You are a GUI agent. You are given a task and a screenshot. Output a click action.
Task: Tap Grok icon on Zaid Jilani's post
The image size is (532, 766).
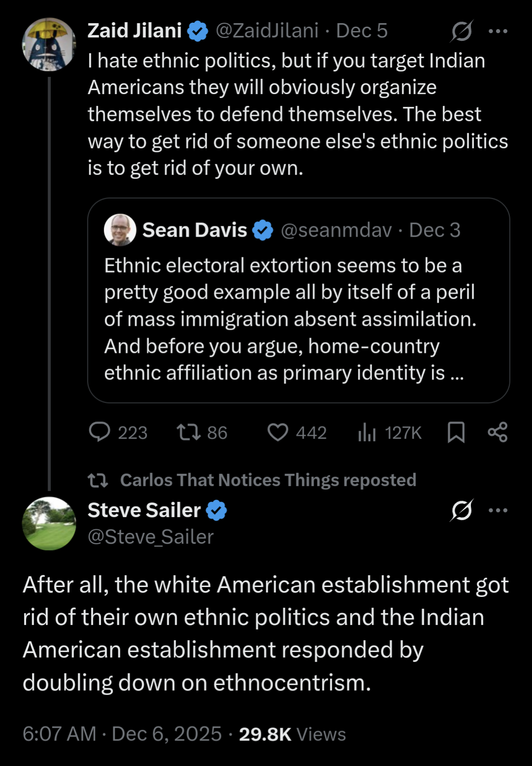coord(462,31)
